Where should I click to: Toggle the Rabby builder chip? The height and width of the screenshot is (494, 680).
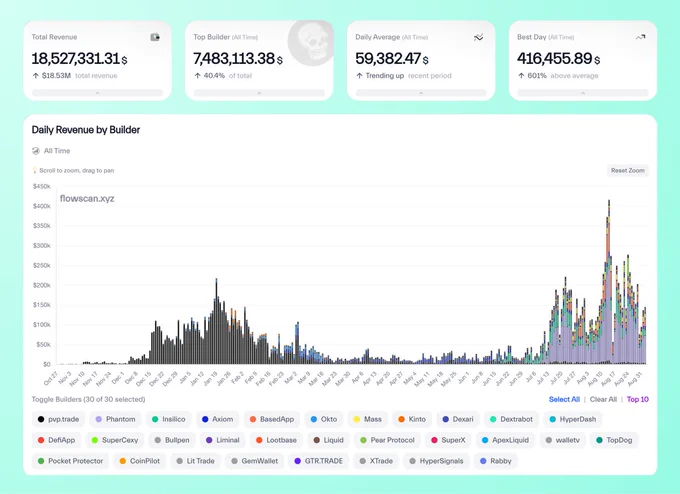coord(496,461)
